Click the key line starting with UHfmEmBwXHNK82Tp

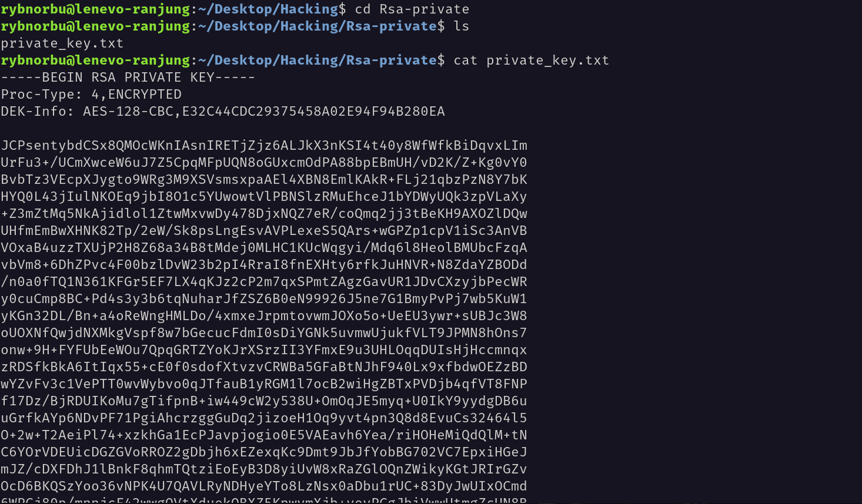(x=264, y=231)
